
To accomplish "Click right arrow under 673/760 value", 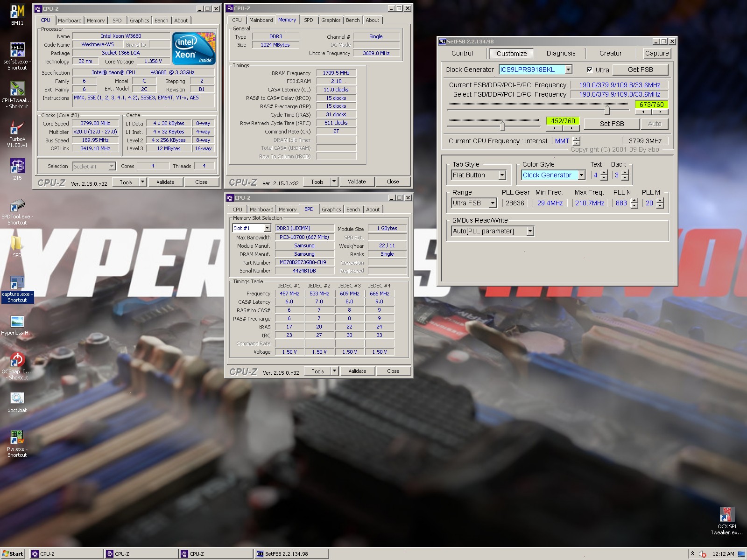I will [x=660, y=112].
